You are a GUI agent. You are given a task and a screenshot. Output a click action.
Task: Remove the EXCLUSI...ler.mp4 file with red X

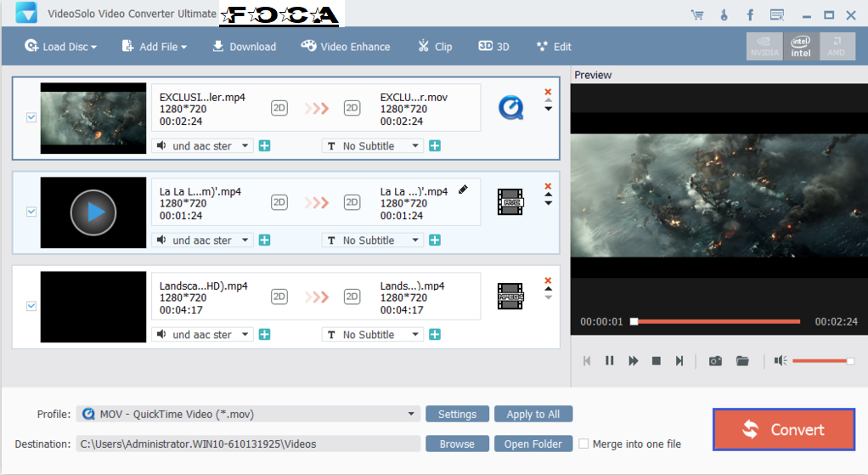(548, 92)
